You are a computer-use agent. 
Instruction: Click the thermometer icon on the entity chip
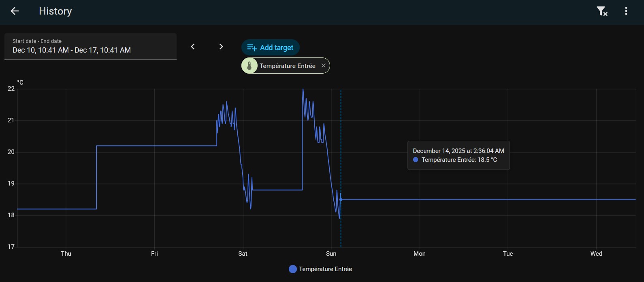(x=249, y=66)
